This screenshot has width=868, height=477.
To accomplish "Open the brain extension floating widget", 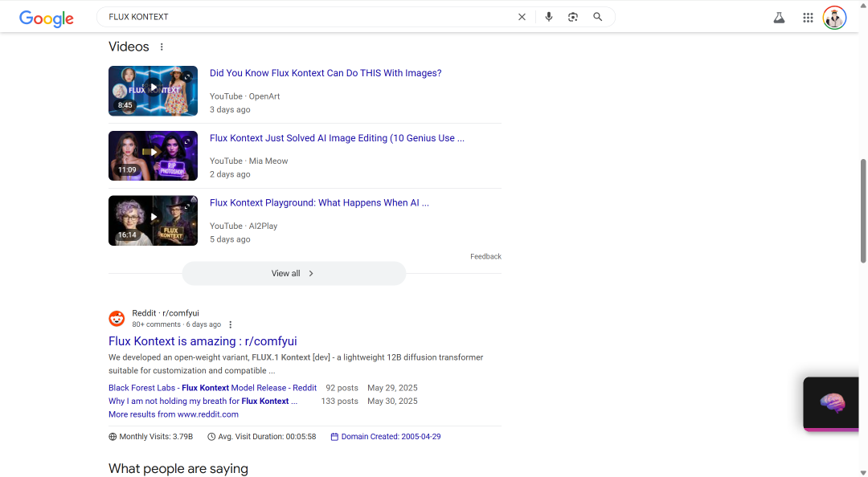I will 831,403.
